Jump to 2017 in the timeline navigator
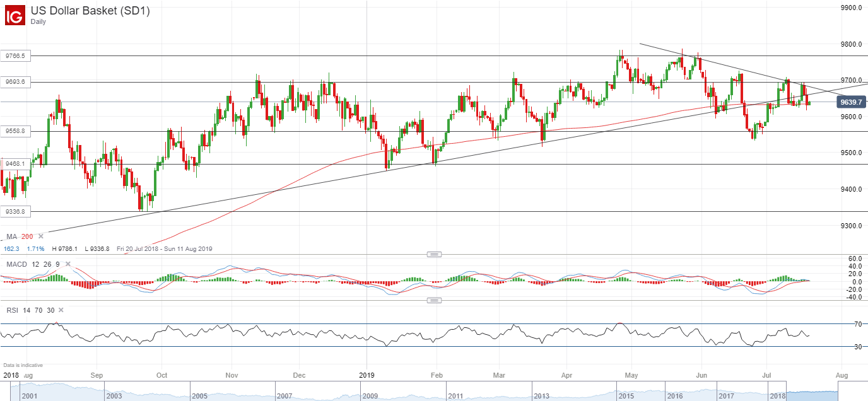Viewport: 868px width, 401px height. 727,396
